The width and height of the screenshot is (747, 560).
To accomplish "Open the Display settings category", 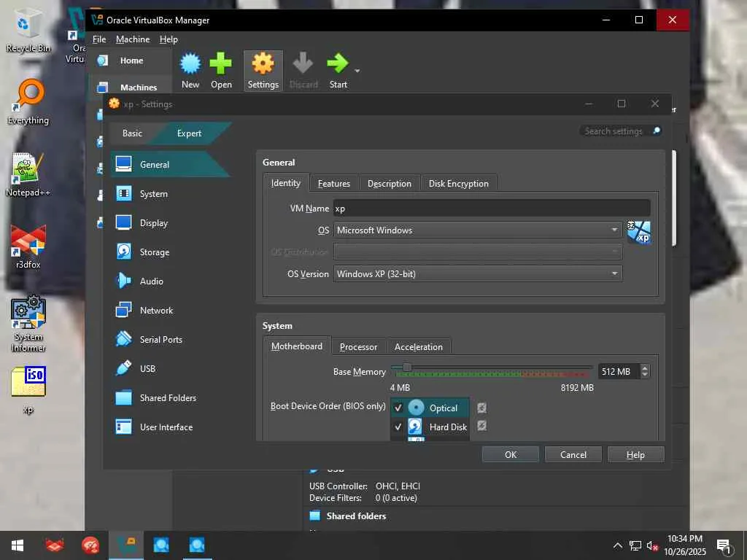I will click(x=153, y=223).
